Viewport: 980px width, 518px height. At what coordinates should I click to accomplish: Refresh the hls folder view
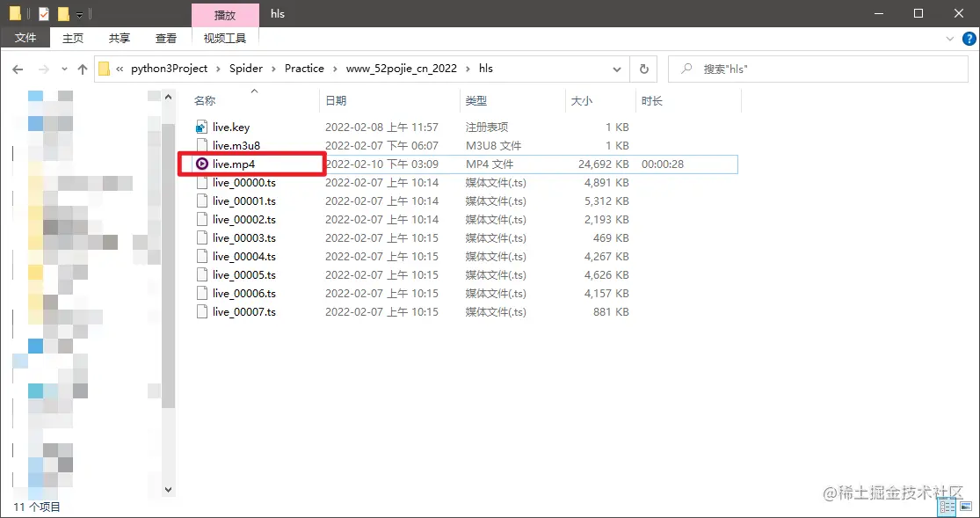[643, 69]
